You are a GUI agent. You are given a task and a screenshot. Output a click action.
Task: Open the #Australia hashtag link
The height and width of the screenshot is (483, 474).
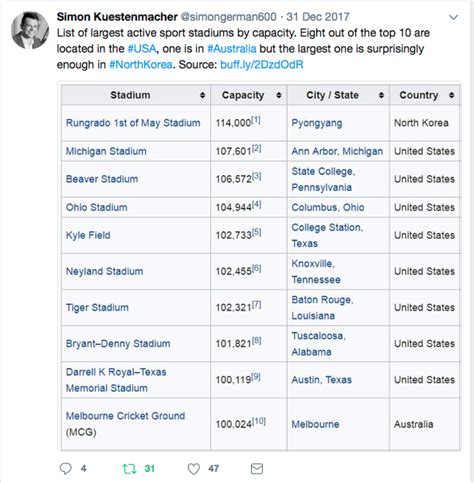tap(232, 49)
